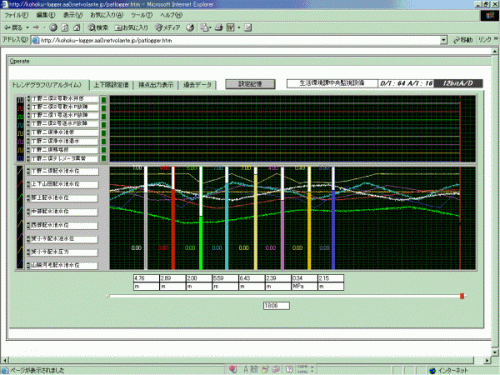This screenshot has width=500, height=375.
Task: Open the ヘルプ (Help) menu
Action: click(171, 15)
